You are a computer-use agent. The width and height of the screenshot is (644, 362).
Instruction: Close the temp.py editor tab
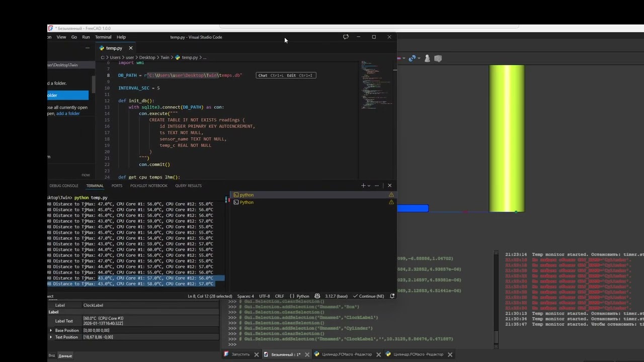tap(131, 48)
